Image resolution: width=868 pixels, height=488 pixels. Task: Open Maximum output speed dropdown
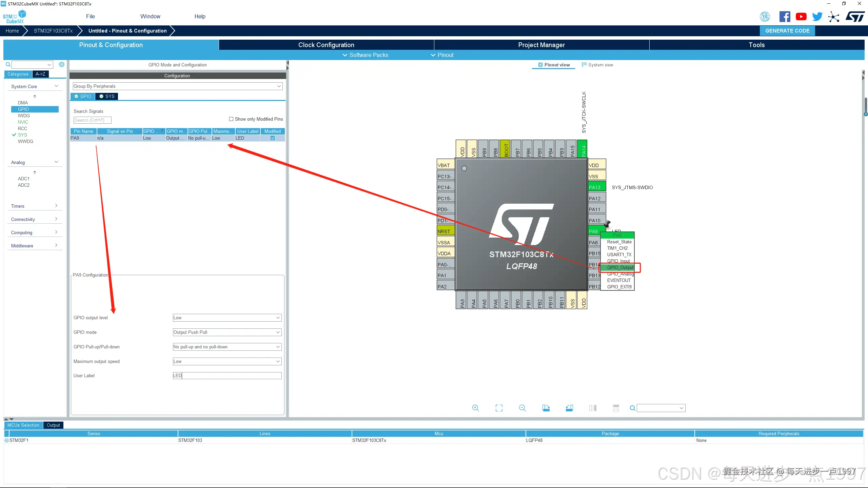[x=227, y=362]
